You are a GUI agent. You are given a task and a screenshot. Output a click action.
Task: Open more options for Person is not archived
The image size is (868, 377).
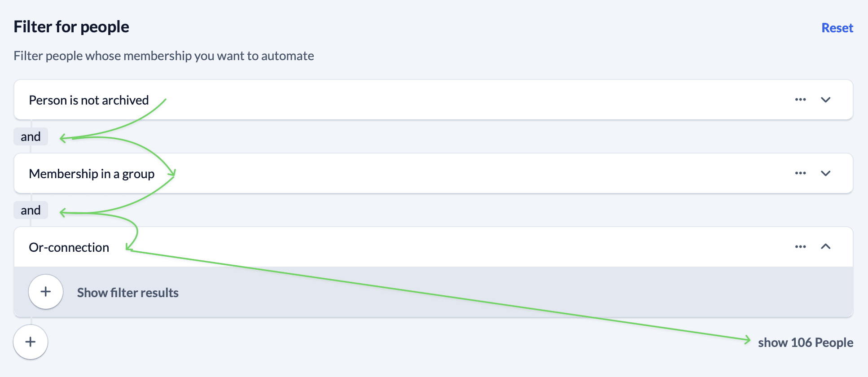800,100
